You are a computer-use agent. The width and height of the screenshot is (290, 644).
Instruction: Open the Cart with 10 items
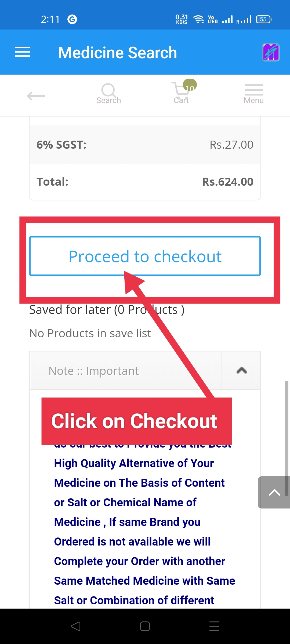coord(182,93)
